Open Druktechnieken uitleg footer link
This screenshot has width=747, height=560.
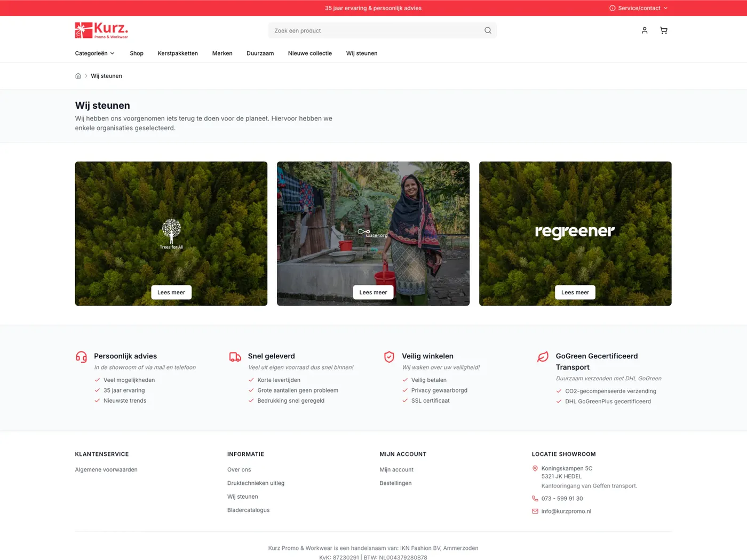pyautogui.click(x=256, y=483)
